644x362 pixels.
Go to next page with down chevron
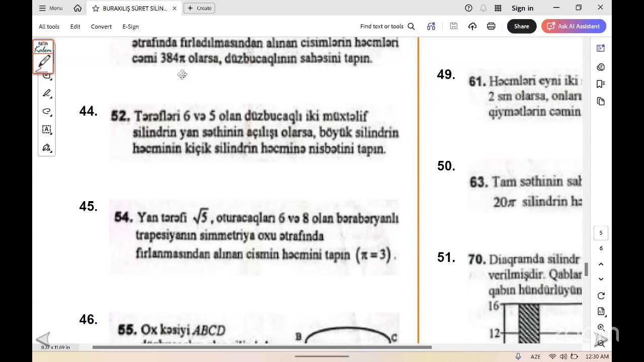pyautogui.click(x=601, y=279)
